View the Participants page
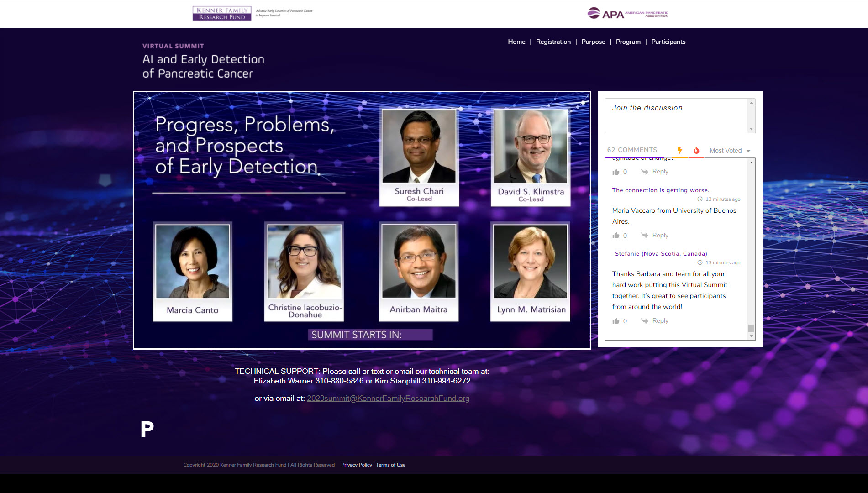 click(668, 42)
